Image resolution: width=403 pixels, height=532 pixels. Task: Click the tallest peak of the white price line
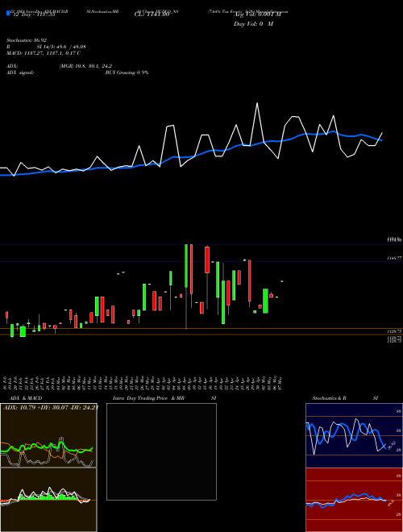click(257, 103)
